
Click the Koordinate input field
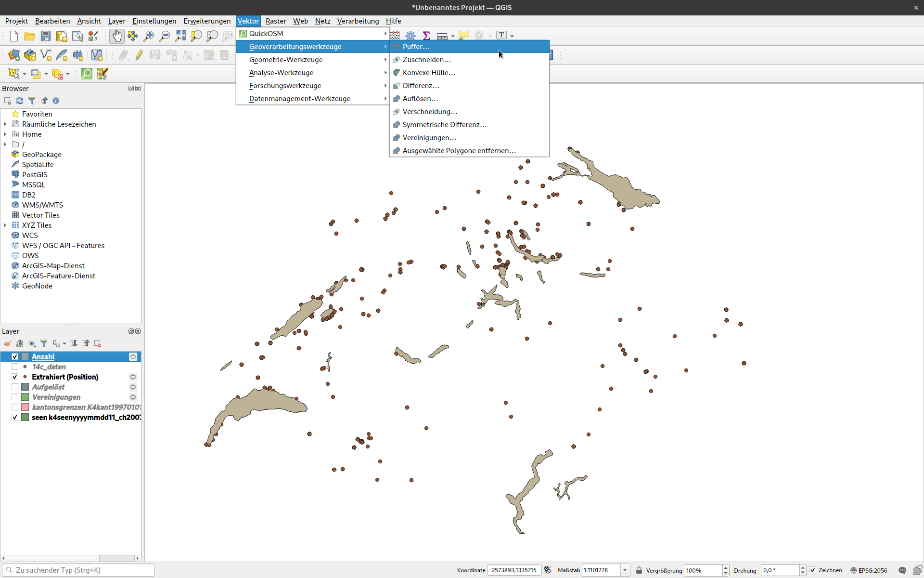pyautogui.click(x=514, y=570)
